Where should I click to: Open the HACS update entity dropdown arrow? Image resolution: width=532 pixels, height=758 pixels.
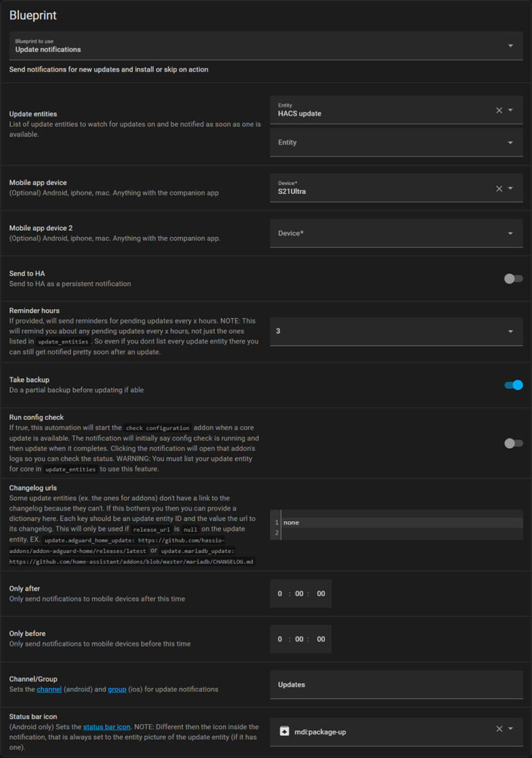click(511, 110)
